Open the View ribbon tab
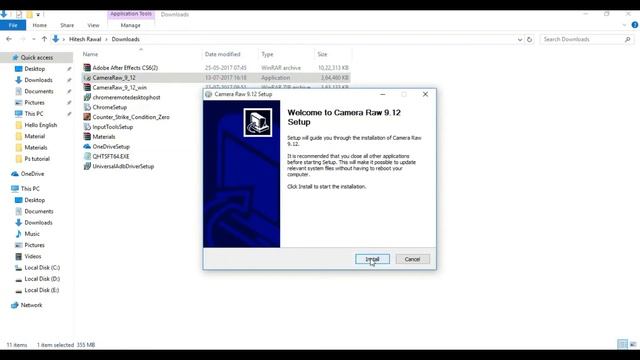Image resolution: width=640 pixels, height=360 pixels. pos(93,25)
